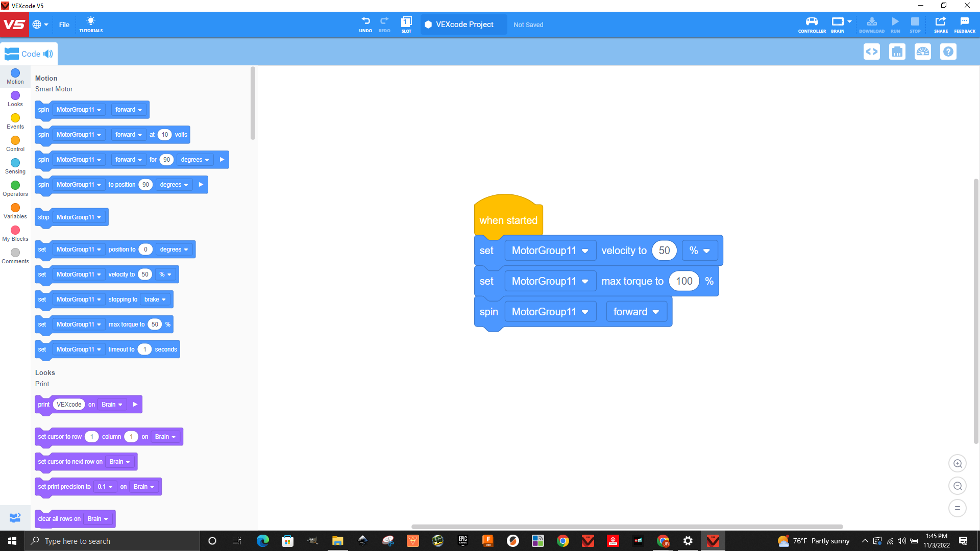Click the horizontal workspace scrollbar

click(x=627, y=527)
